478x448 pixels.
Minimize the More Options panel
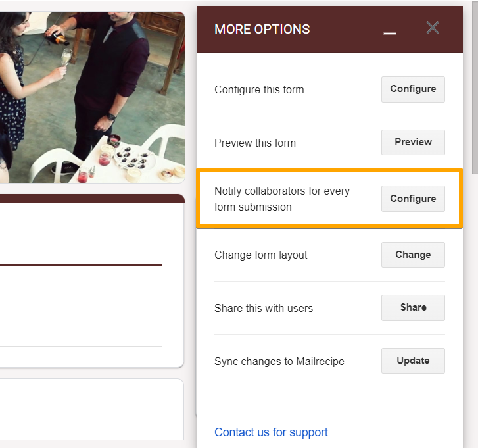click(x=390, y=30)
